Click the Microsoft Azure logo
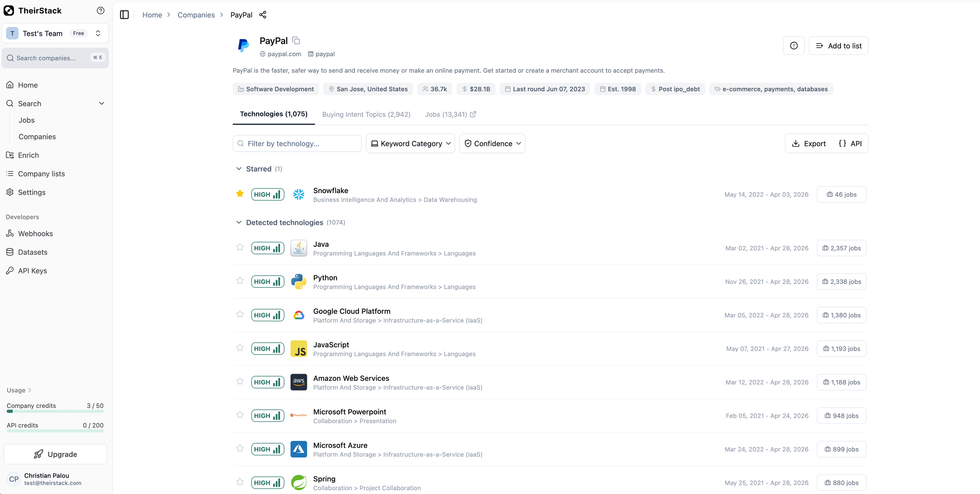The image size is (980, 494). [x=299, y=449]
